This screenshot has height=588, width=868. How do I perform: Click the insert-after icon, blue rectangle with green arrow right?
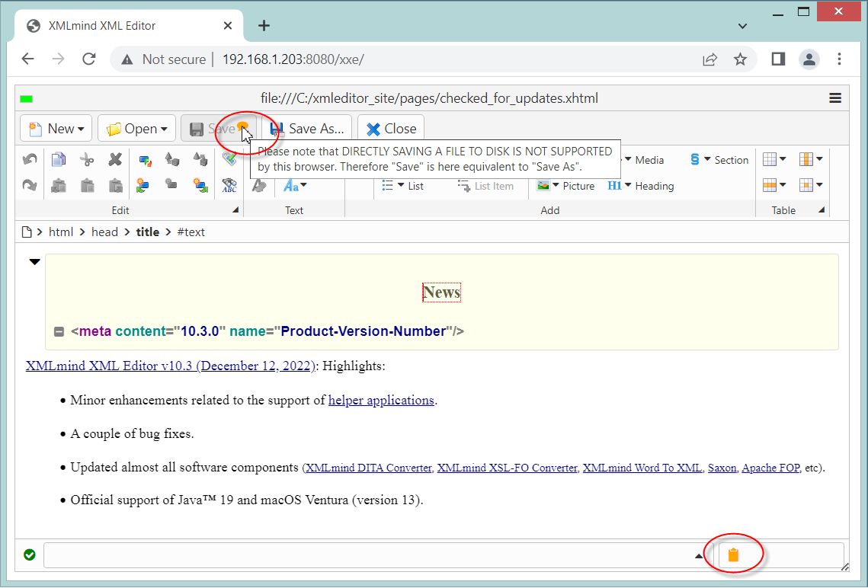click(x=200, y=185)
